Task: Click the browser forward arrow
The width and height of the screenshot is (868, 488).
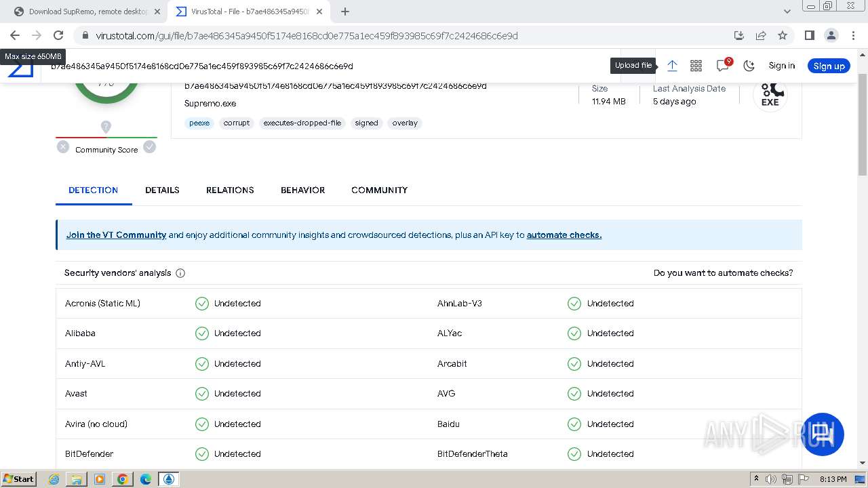Action: [37, 35]
